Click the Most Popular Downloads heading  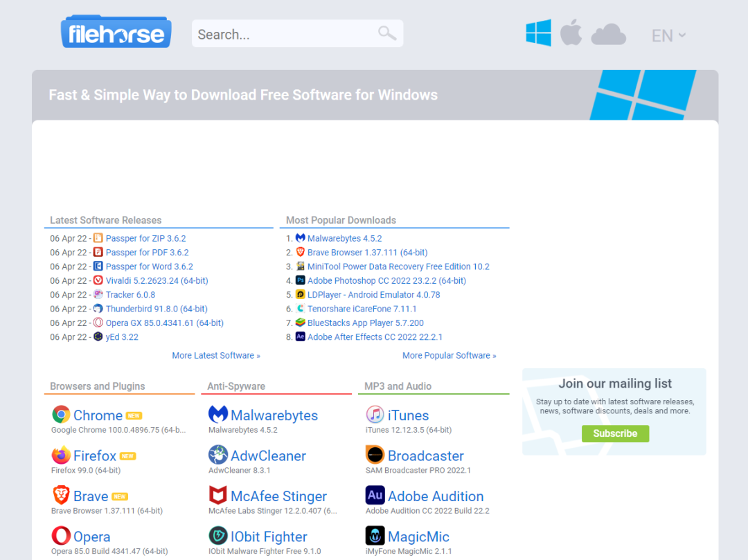pyautogui.click(x=341, y=220)
